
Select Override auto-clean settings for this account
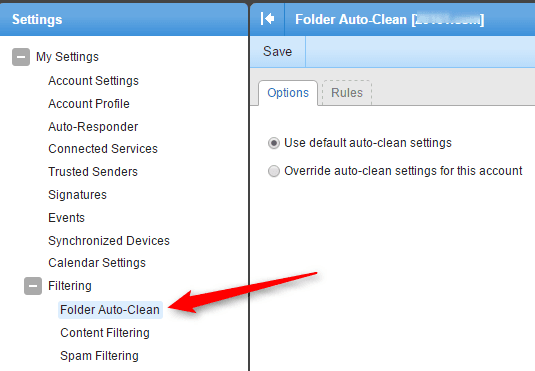pos(274,171)
